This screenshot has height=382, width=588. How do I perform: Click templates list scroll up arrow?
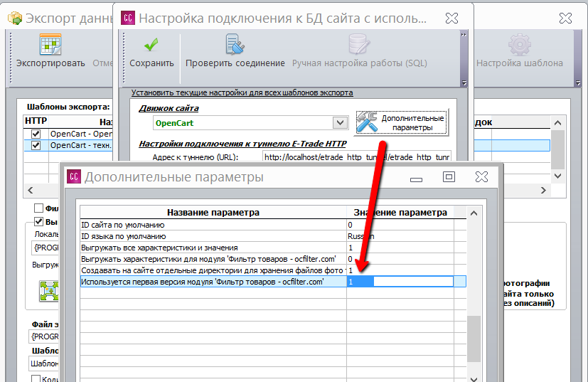[557, 122]
